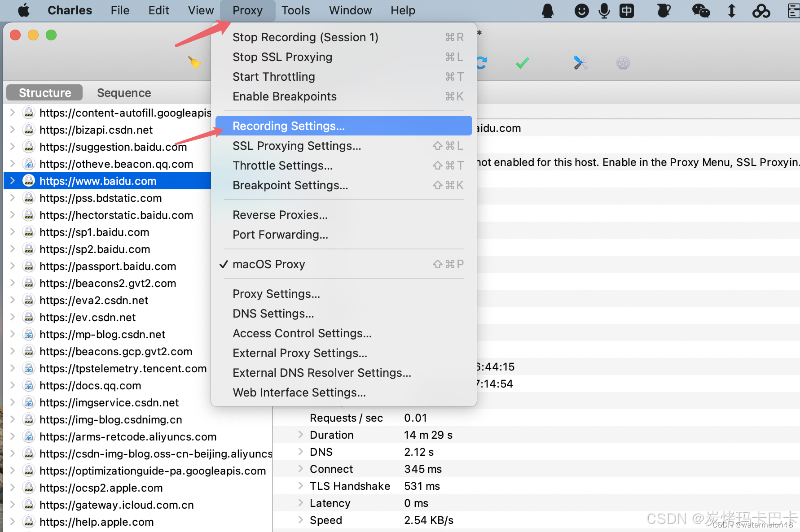Click the Chinese input method icon
Screen dimensions: 800x532
click(x=627, y=10)
